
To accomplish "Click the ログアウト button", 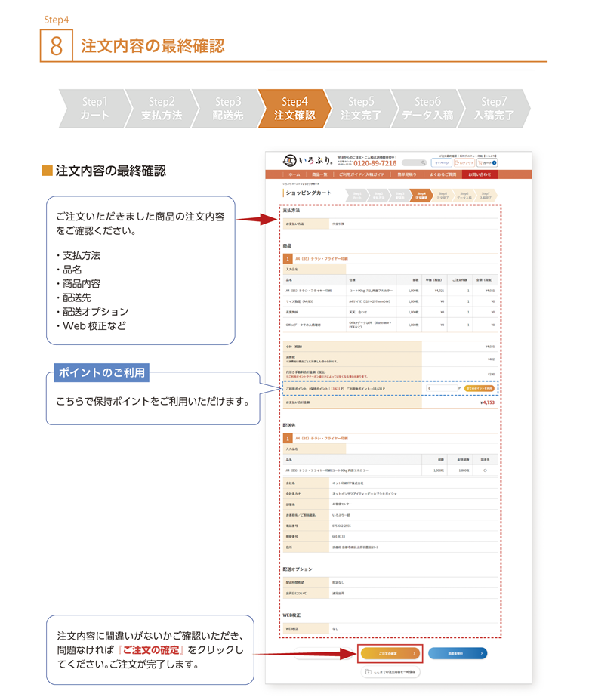I will point(465,162).
